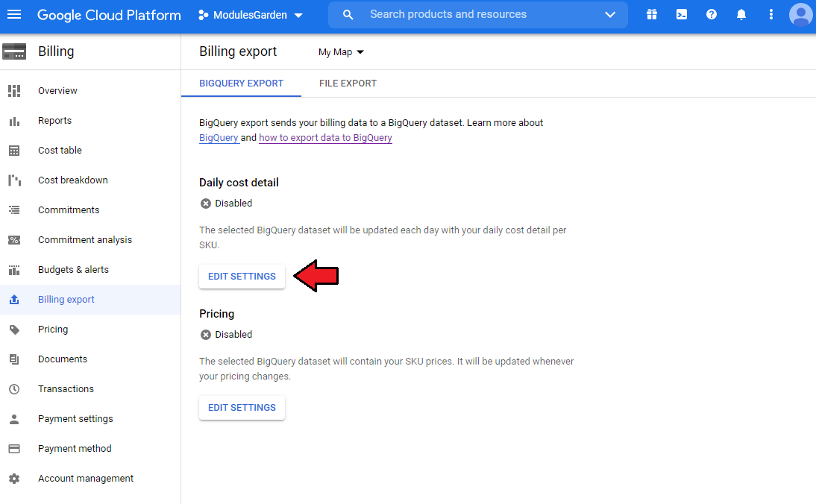
Task: Click the Overview dashboard icon
Action: [x=14, y=91]
